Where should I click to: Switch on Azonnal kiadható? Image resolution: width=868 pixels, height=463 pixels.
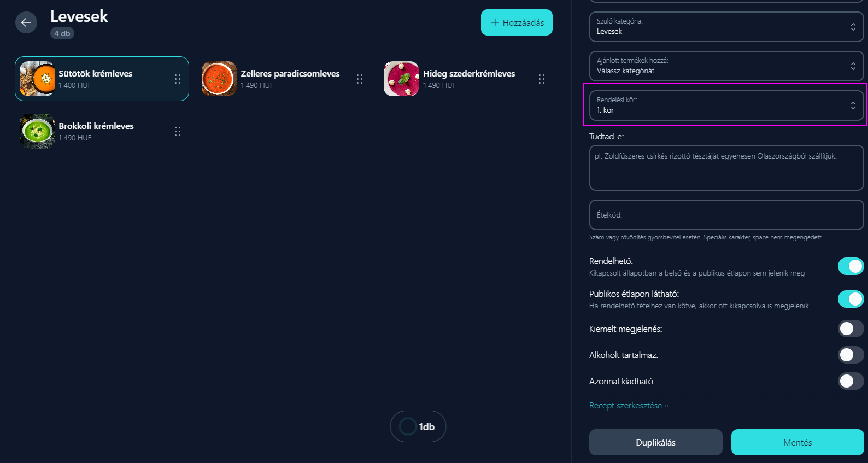coord(851,381)
